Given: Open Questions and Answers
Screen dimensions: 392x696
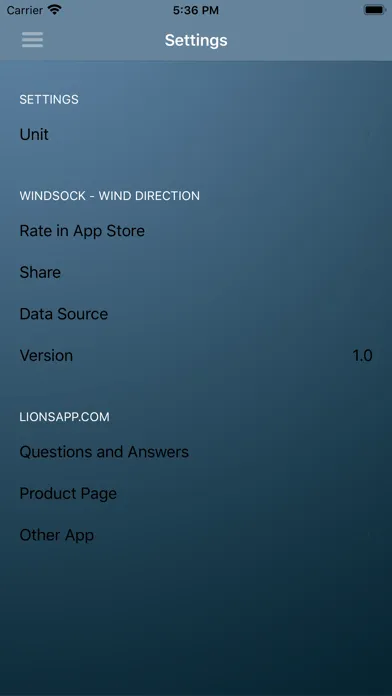Looking at the screenshot, I should tap(196, 452).
